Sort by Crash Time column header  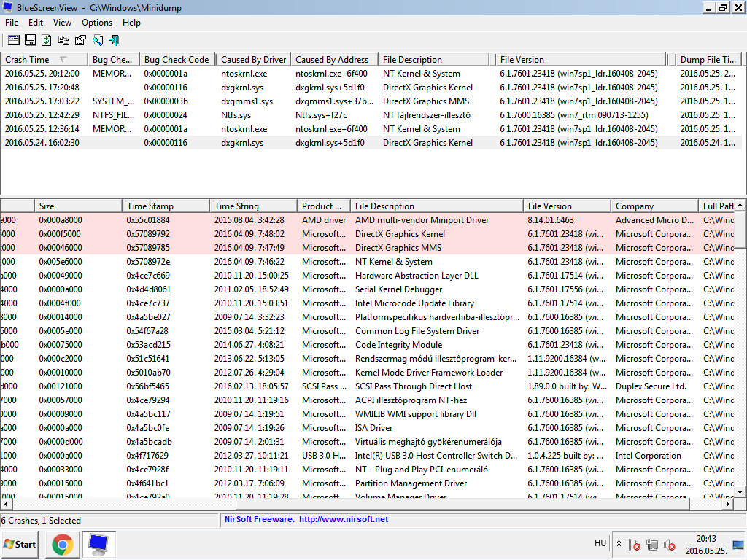(x=44, y=60)
